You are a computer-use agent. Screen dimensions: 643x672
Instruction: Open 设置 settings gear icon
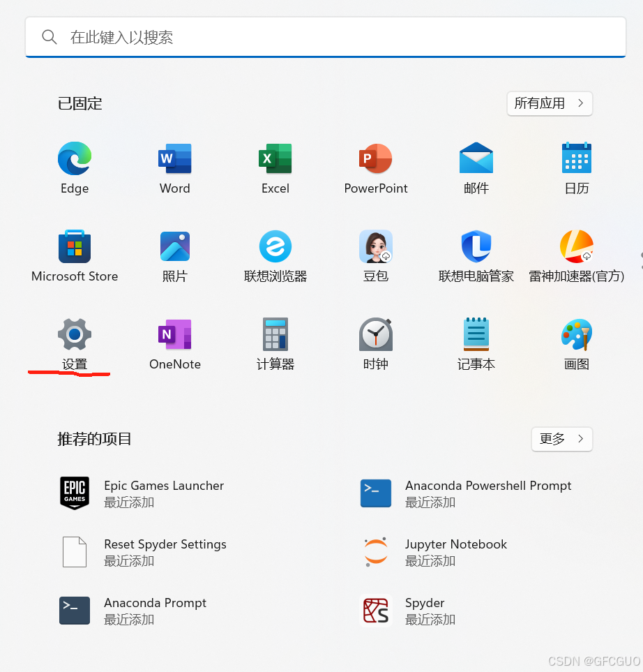pos(75,334)
